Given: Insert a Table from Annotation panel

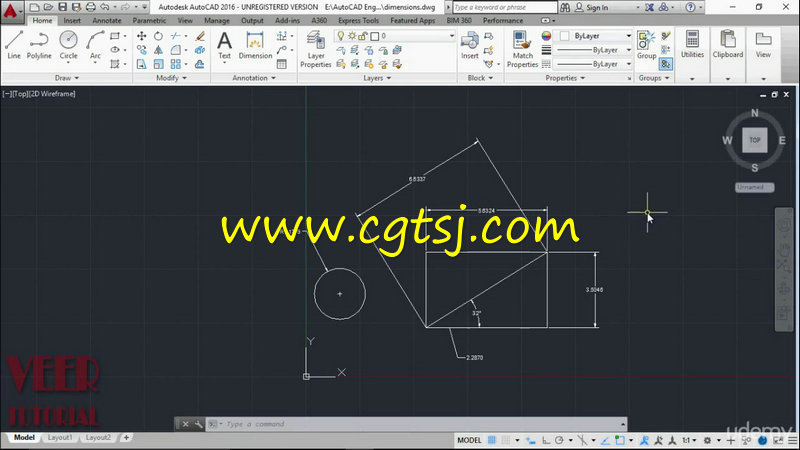Looking at the screenshot, I should click(282, 64).
